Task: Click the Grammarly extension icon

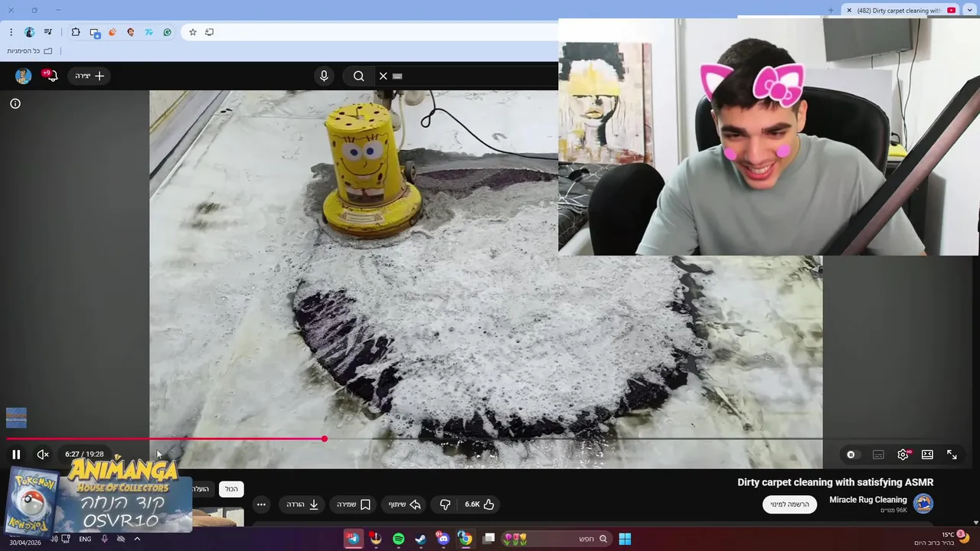Action: click(x=167, y=32)
